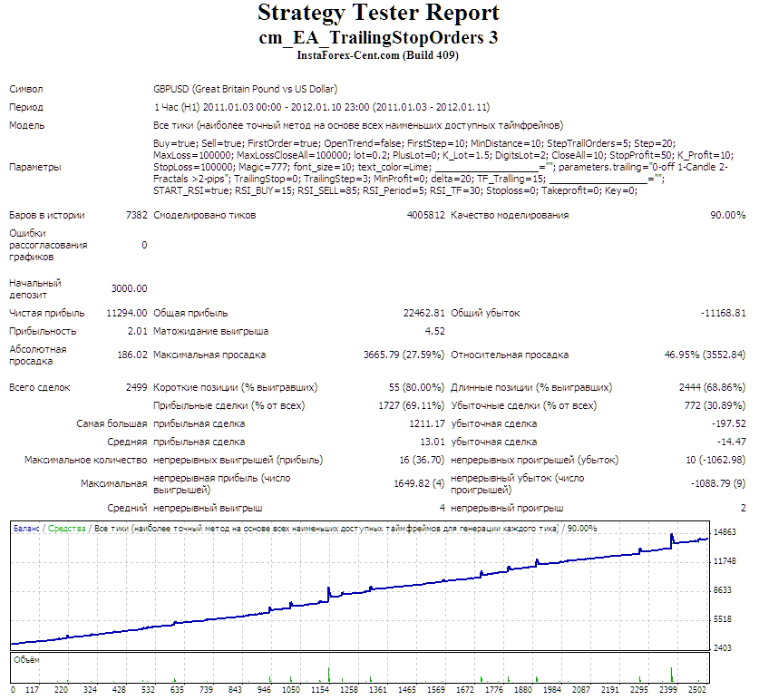Click the bars in history value 7382
The height and width of the screenshot is (700, 759).
(136, 215)
